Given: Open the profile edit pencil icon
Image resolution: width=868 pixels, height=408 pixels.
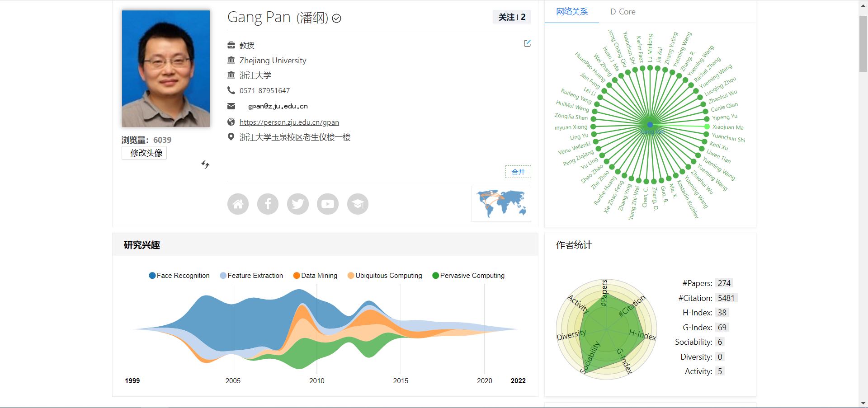Looking at the screenshot, I should pos(527,43).
